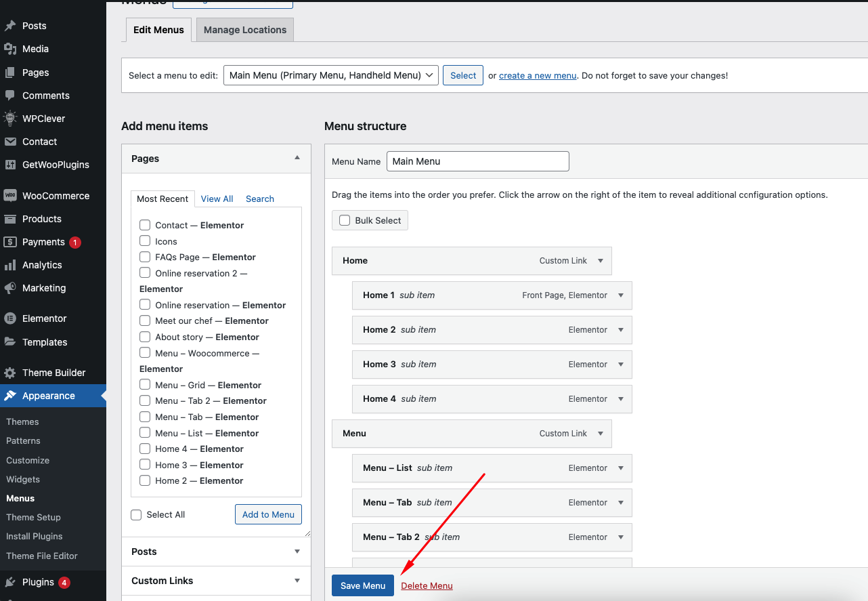Check the Bulk Select checkbox
Image resolution: width=868 pixels, height=601 pixels.
click(x=345, y=220)
